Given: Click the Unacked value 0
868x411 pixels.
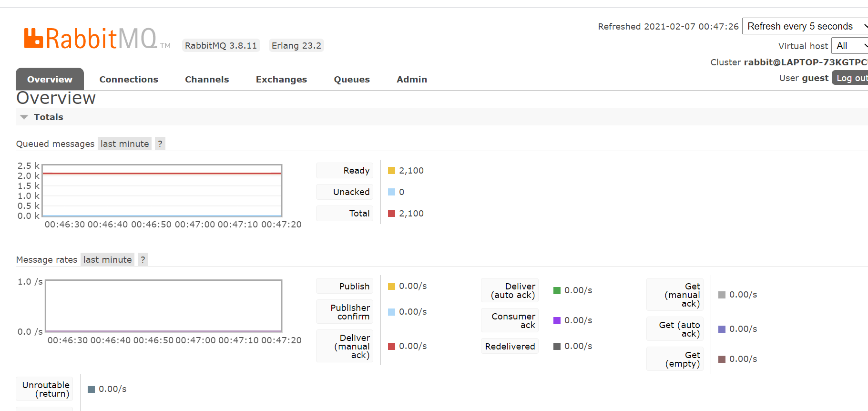Looking at the screenshot, I should (x=402, y=192).
